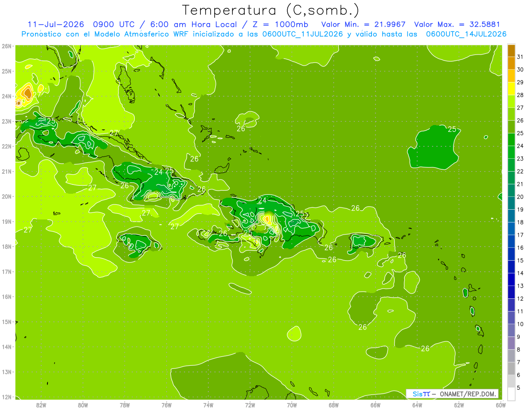Image resolution: width=532 pixels, height=411 pixels.
Task: Click the "25N" latitude label
Action: pos(7,71)
